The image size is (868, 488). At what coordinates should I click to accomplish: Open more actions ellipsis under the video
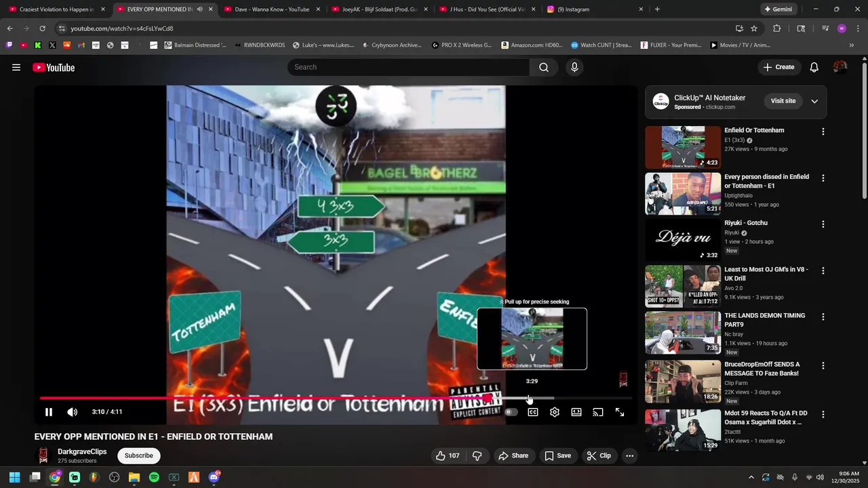point(629,455)
